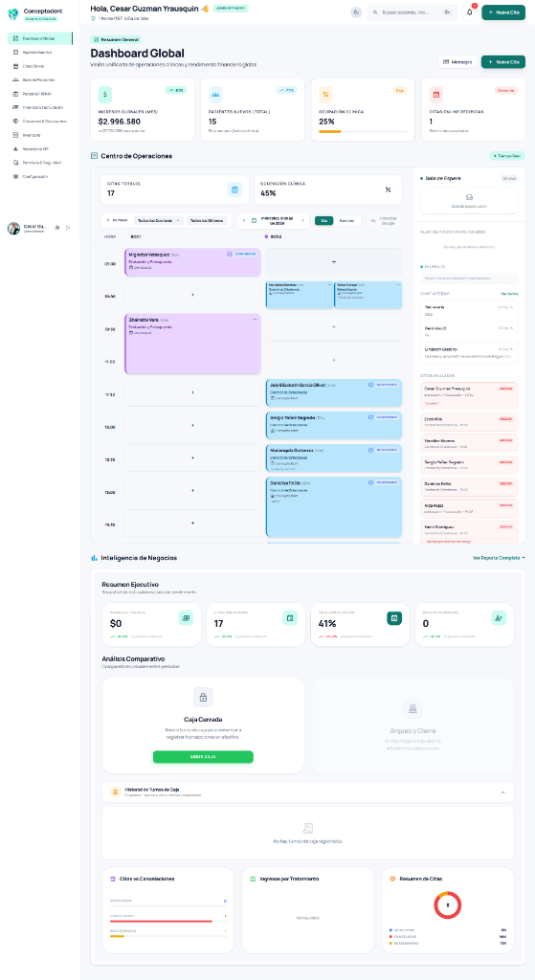Add appointment in BOX2 slot at 09:00
This screenshot has height=980, width=535.
pyautogui.click(x=334, y=262)
